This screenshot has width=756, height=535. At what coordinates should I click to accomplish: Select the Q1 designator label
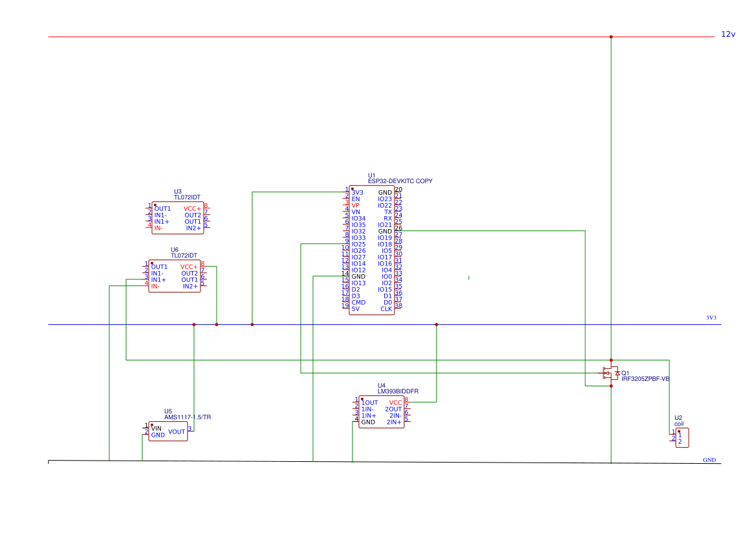[625, 373]
